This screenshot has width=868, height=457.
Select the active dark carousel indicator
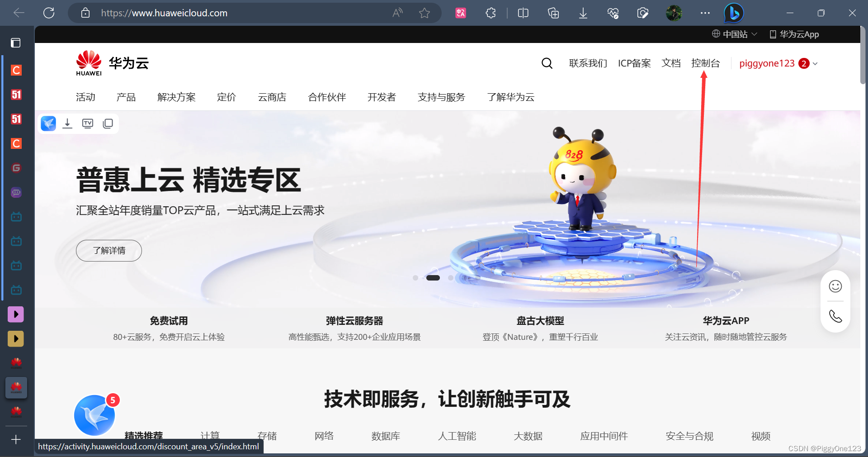(x=433, y=278)
